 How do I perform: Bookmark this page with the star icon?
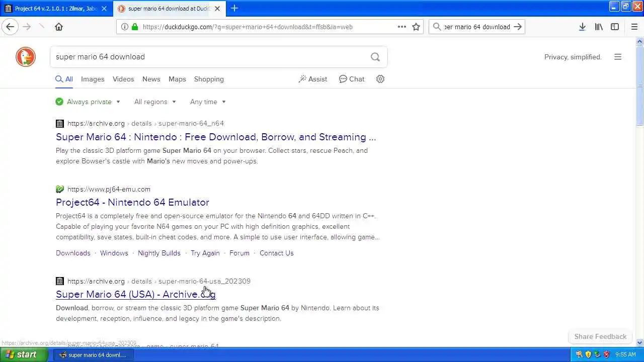[x=416, y=27]
